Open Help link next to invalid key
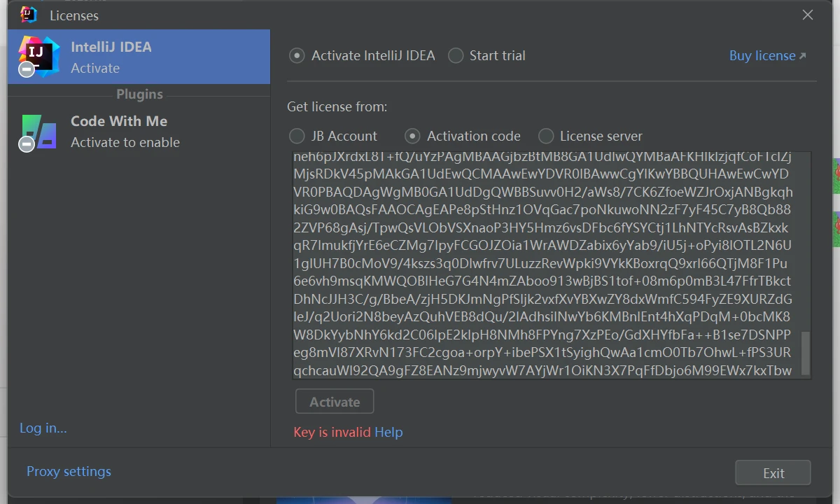The image size is (840, 504). coord(388,432)
